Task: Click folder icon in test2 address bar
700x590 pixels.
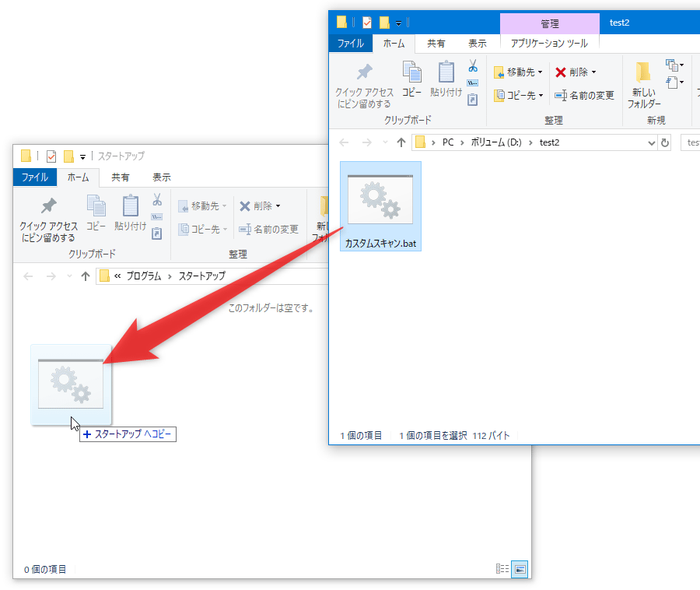Action: coord(420,142)
